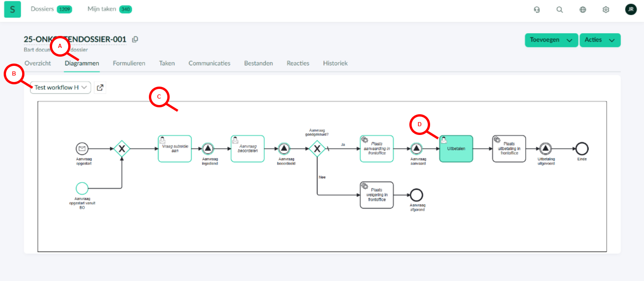Select the Vraag subsidie aan task
This screenshot has height=281, width=644.
coord(175,149)
